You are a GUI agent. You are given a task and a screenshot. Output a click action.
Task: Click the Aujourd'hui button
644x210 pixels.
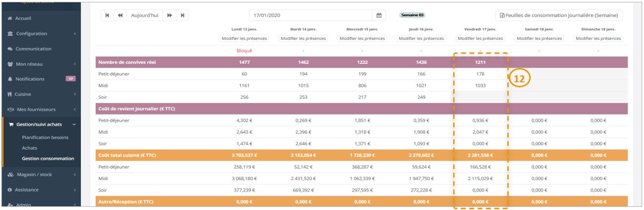coord(145,15)
